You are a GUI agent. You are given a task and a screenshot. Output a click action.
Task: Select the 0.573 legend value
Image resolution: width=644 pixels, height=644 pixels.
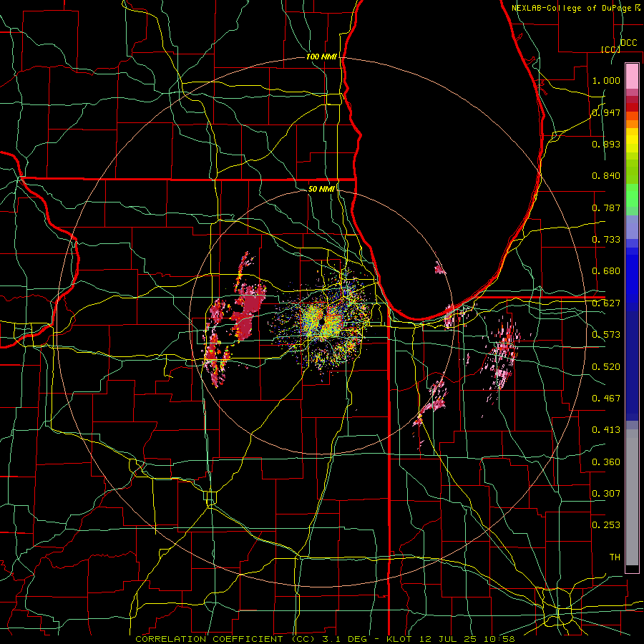click(606, 335)
